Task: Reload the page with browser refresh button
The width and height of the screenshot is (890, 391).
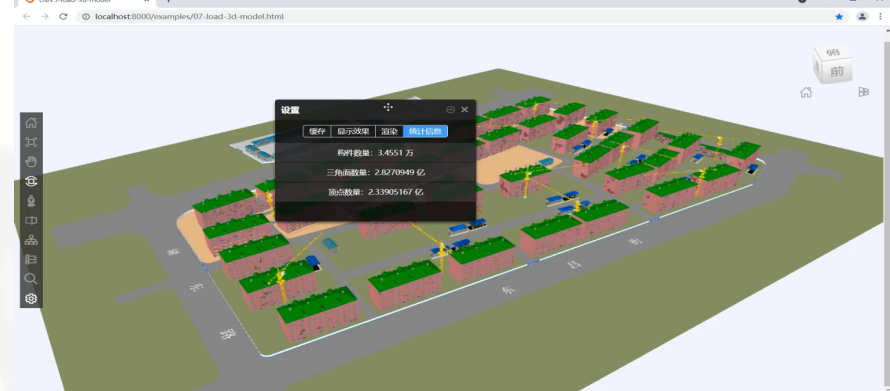Action: tap(64, 16)
